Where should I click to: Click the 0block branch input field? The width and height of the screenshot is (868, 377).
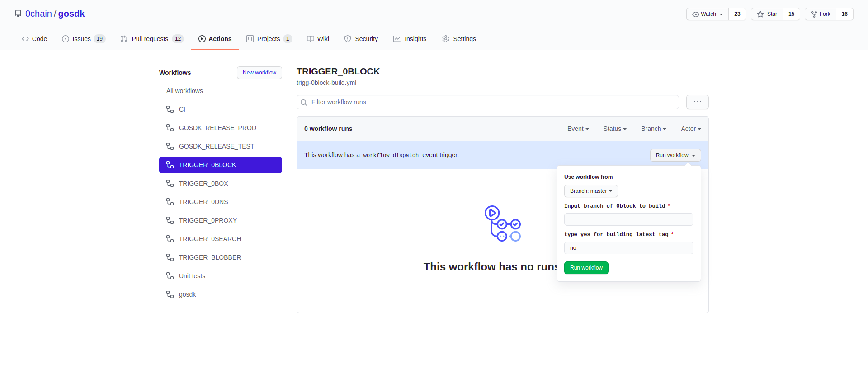(x=629, y=219)
